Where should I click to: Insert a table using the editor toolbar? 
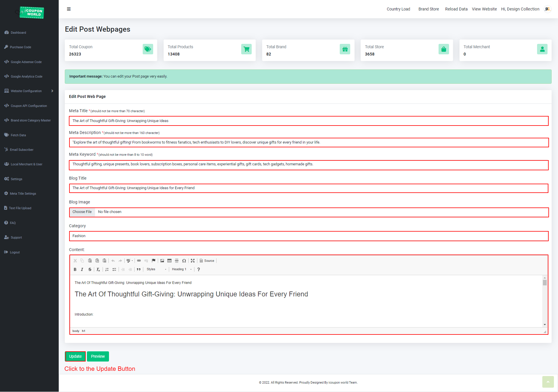click(x=169, y=261)
